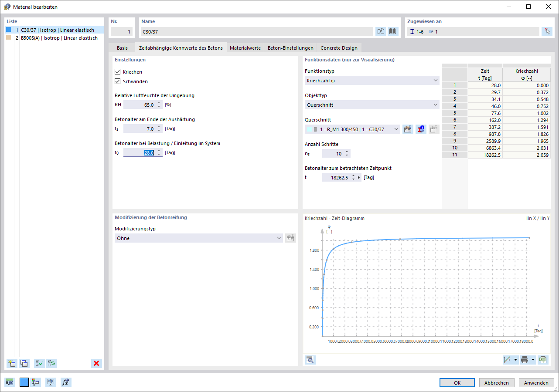
Task: Select list item 1 C30/37 | Isotrop | Linear elastisch
Action: (55, 30)
